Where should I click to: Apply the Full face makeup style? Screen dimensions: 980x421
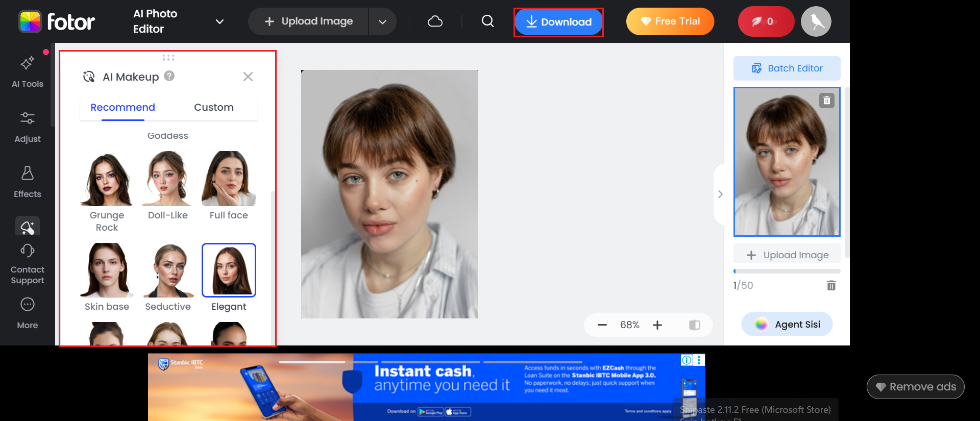[x=229, y=186]
